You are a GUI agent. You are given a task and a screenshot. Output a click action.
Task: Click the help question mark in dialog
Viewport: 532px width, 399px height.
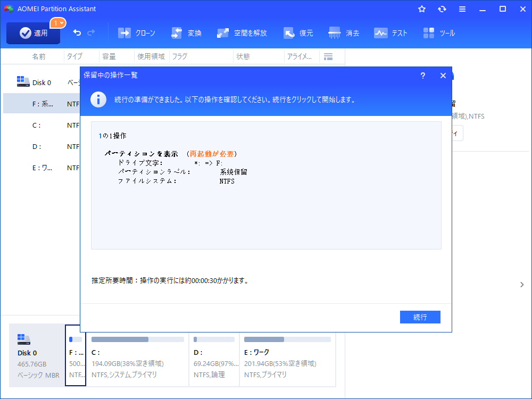pos(423,76)
